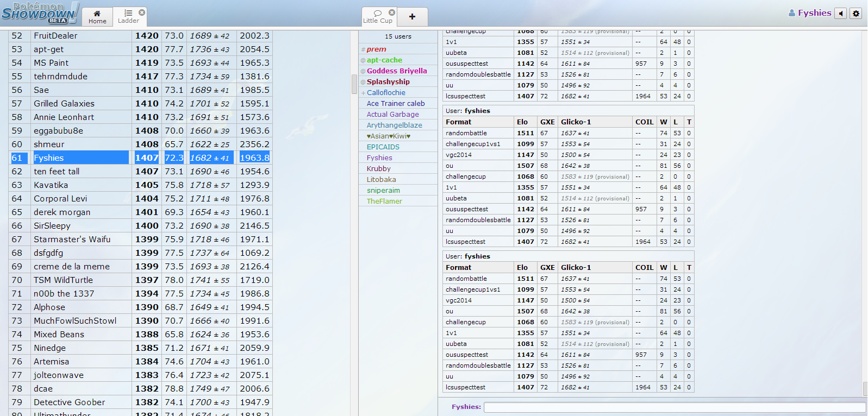Click sniperaim in the user list
Screen dimensions: 868x416
coord(383,191)
